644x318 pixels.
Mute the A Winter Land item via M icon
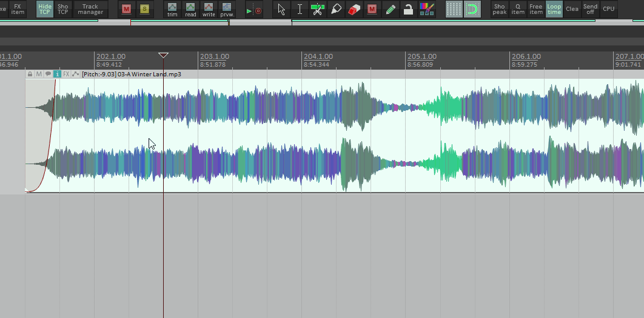click(x=39, y=75)
